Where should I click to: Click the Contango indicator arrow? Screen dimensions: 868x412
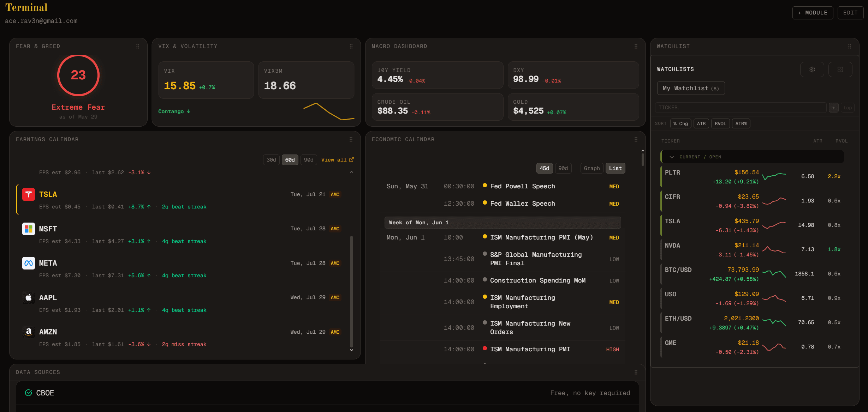[x=189, y=111]
